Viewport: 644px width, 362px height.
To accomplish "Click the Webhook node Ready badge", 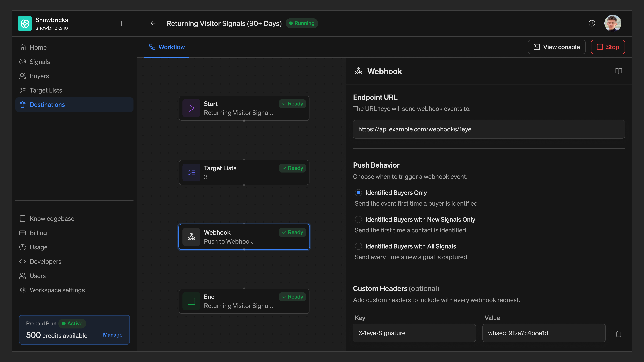I will (x=292, y=232).
